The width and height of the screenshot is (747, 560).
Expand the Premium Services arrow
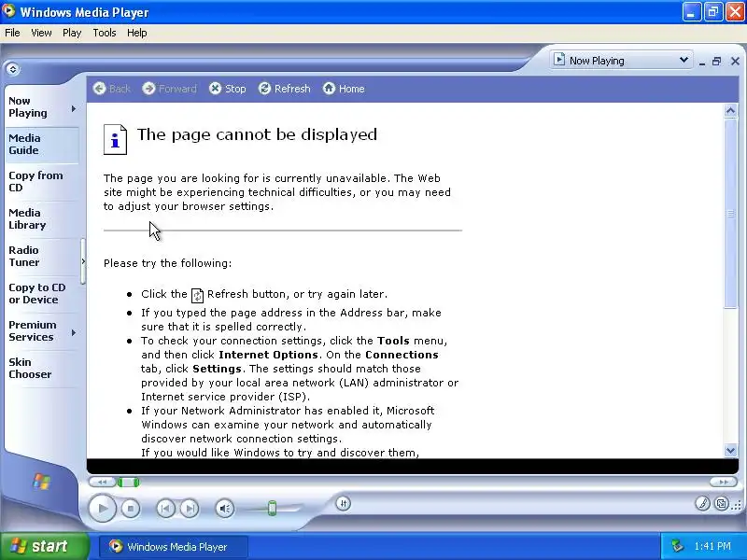pyautogui.click(x=74, y=332)
